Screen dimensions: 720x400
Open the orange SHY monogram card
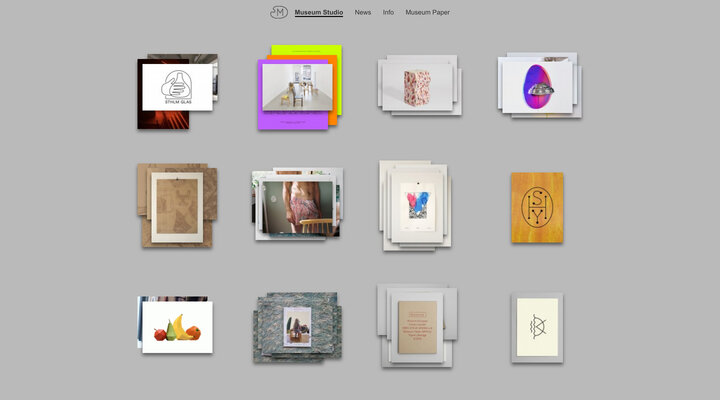pyautogui.click(x=537, y=208)
